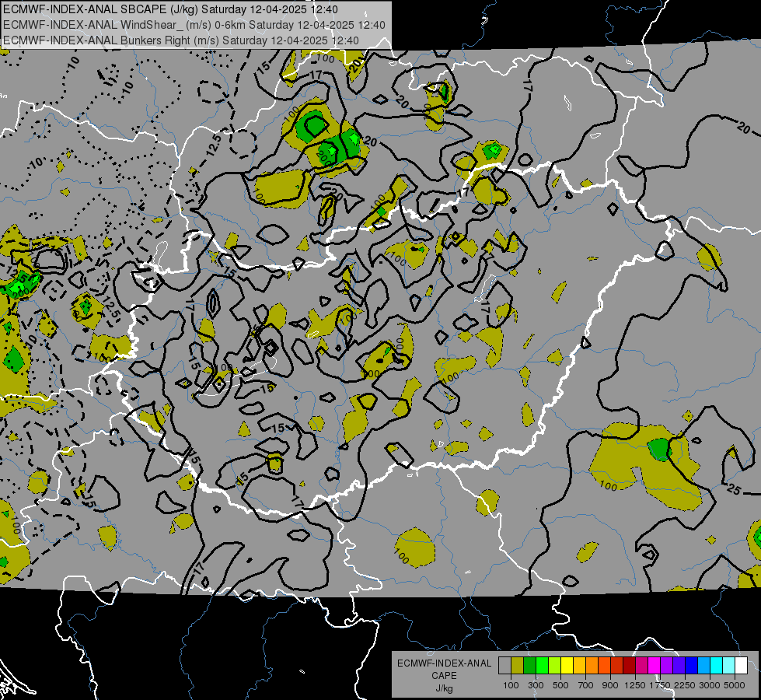Viewport: 761px width, 700px height.
Task: Select the dark red legend swatch
Action: click(x=630, y=665)
